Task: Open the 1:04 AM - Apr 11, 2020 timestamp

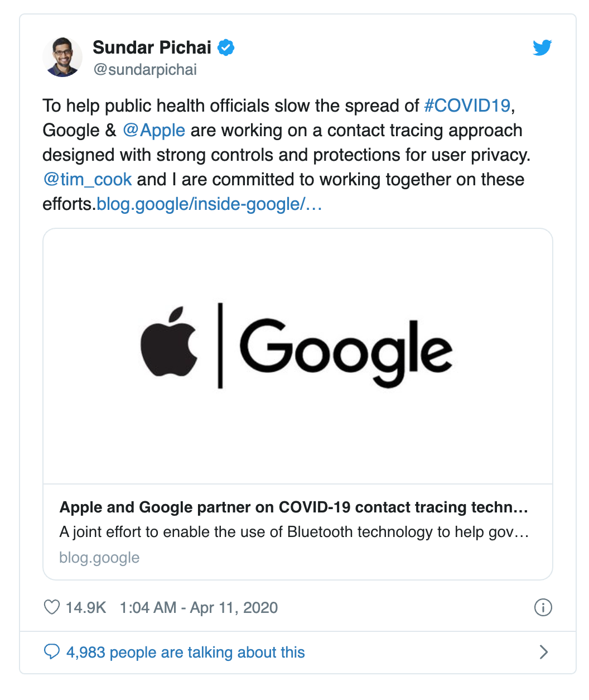Action: click(x=199, y=607)
